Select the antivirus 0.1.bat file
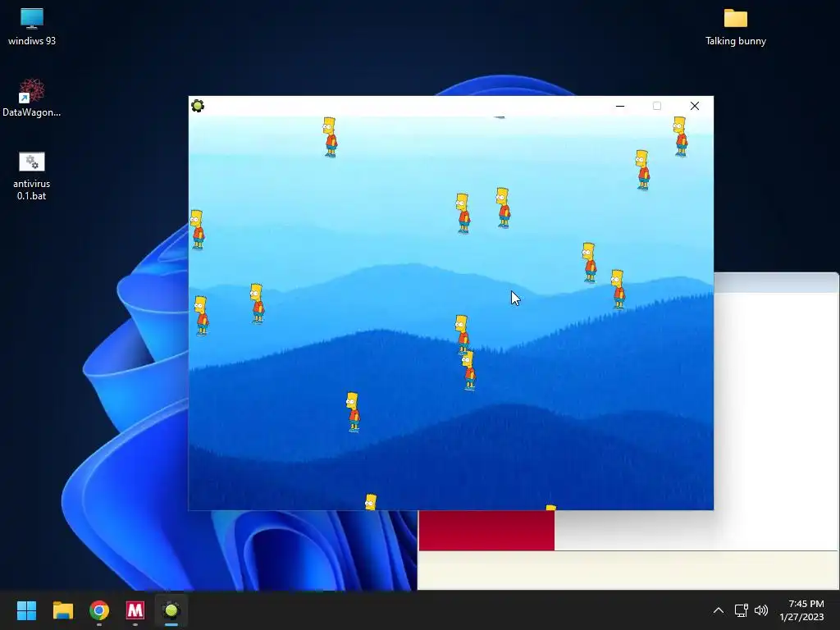Image resolution: width=840 pixels, height=630 pixels. point(32,176)
